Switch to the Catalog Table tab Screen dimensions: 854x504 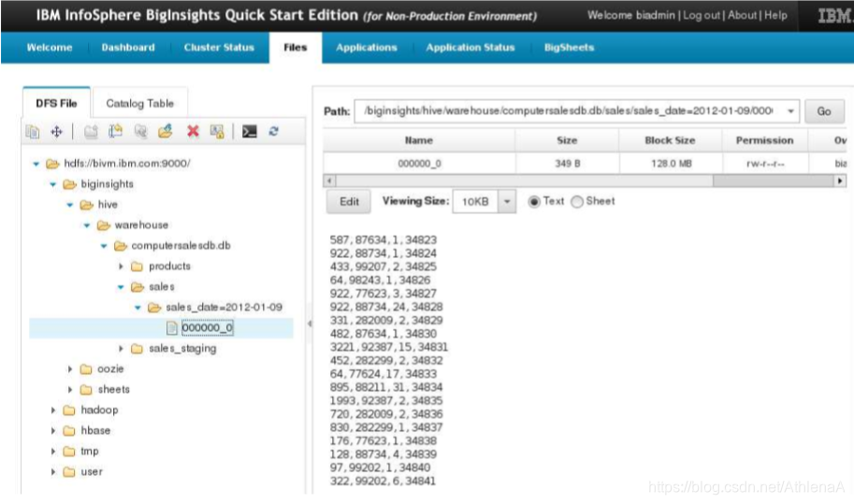pyautogui.click(x=140, y=104)
